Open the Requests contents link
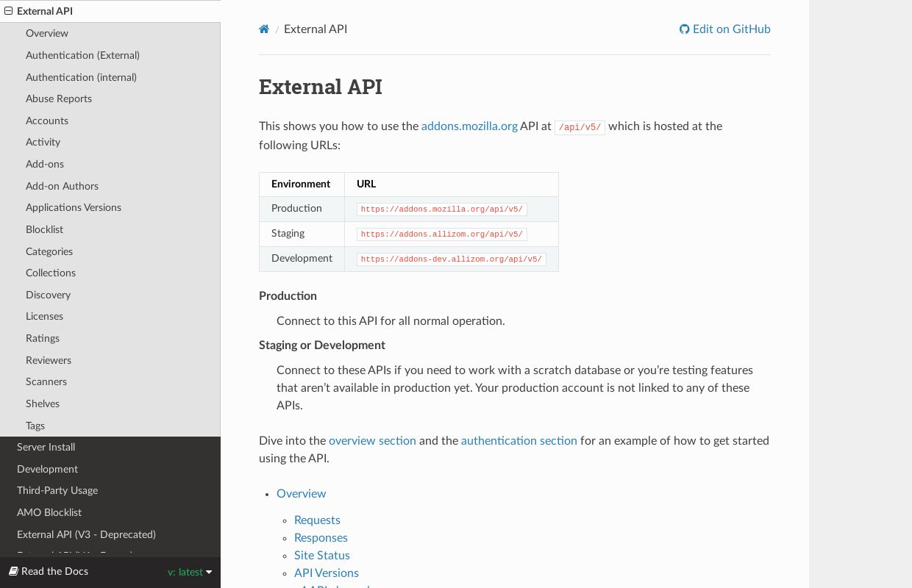The width and height of the screenshot is (912, 588). click(317, 520)
